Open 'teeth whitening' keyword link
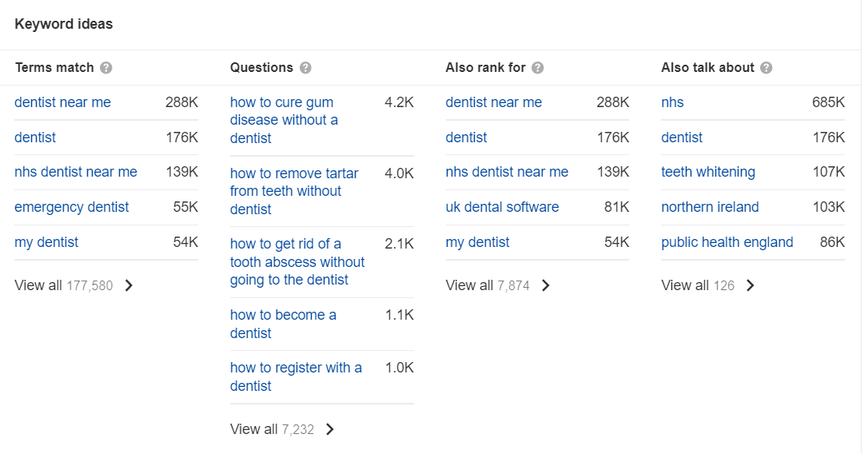Screen dimensions: 868x454 (x=708, y=172)
